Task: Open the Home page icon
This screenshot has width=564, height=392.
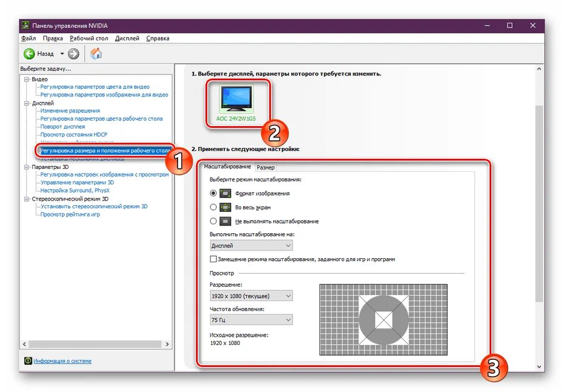Action: (96, 54)
